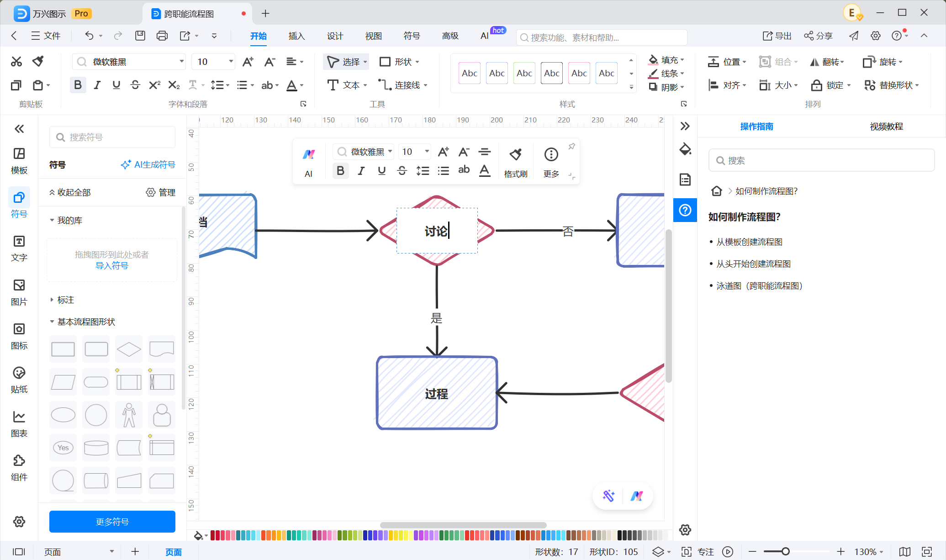This screenshot has width=946, height=560.
Task: Switch to the 视频教程 tab
Action: [x=886, y=127]
